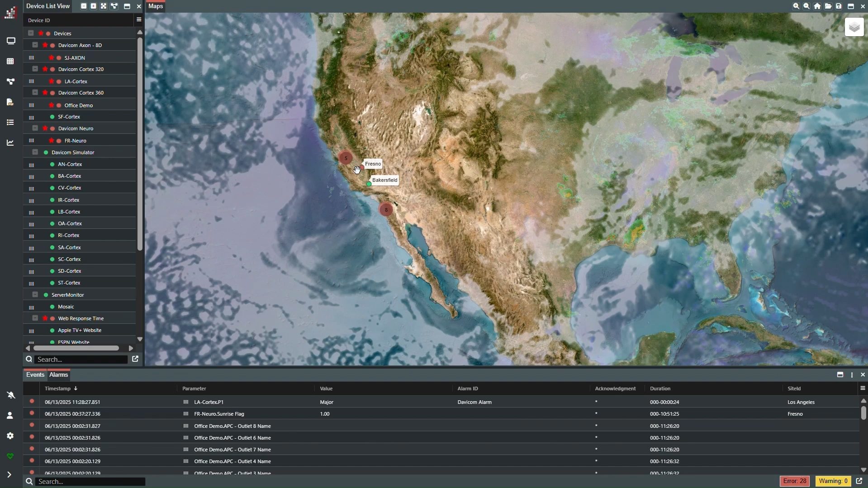
Task: Collapse the Davicom Simulator group
Action: pos(35,152)
